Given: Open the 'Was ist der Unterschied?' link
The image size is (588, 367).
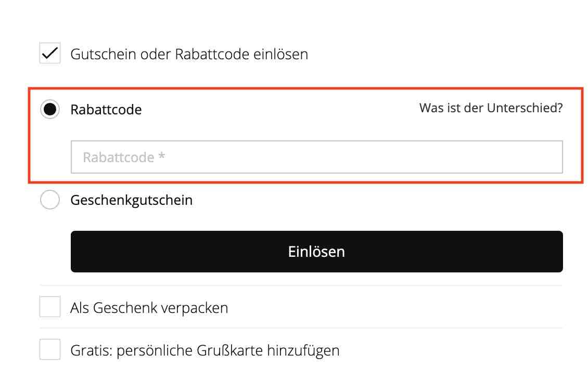Looking at the screenshot, I should [491, 108].
